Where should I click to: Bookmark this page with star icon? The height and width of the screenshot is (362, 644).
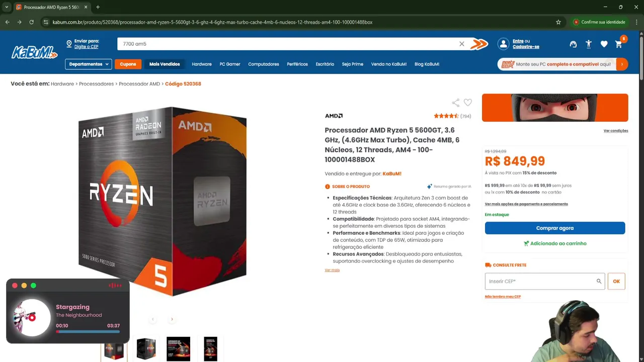tap(558, 22)
